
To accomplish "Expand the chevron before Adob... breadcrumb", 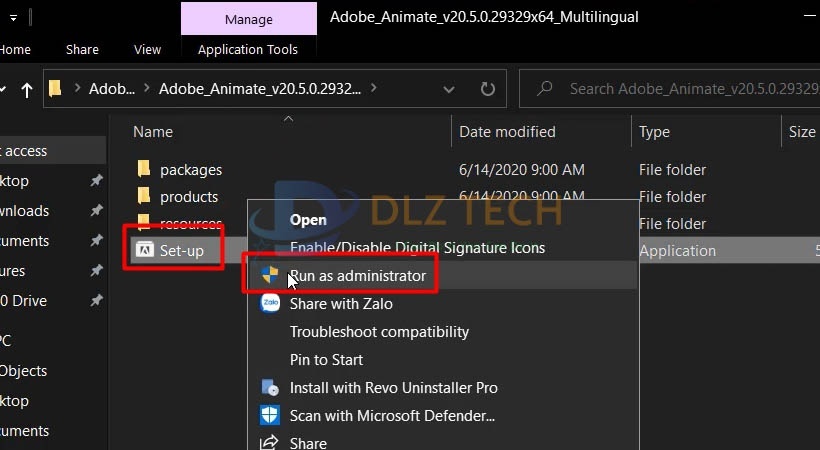I will coord(77,88).
